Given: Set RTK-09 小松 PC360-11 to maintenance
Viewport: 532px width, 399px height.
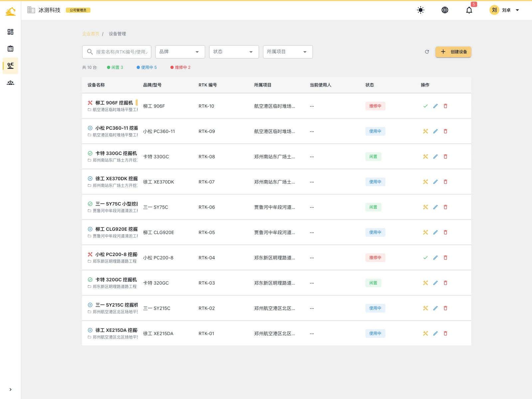Looking at the screenshot, I should [x=426, y=131].
